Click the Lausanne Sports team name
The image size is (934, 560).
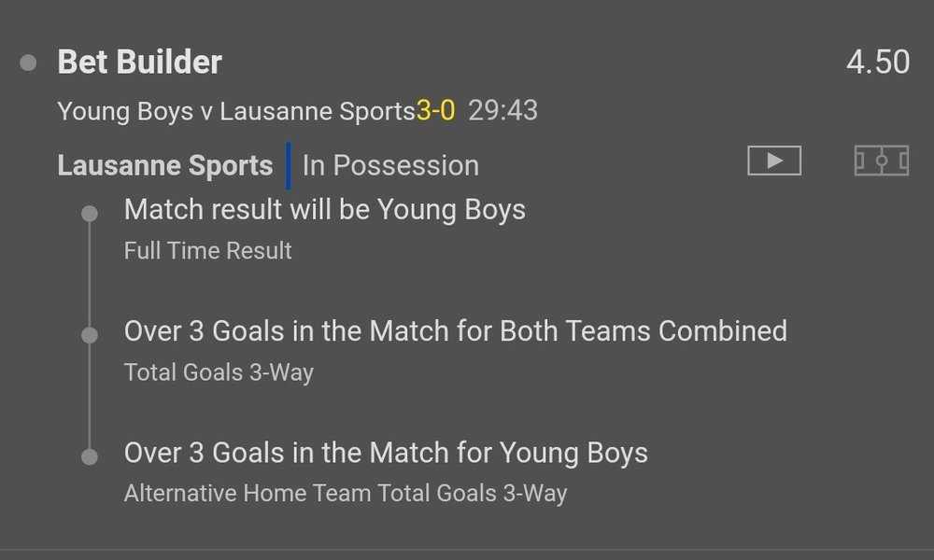pos(165,166)
